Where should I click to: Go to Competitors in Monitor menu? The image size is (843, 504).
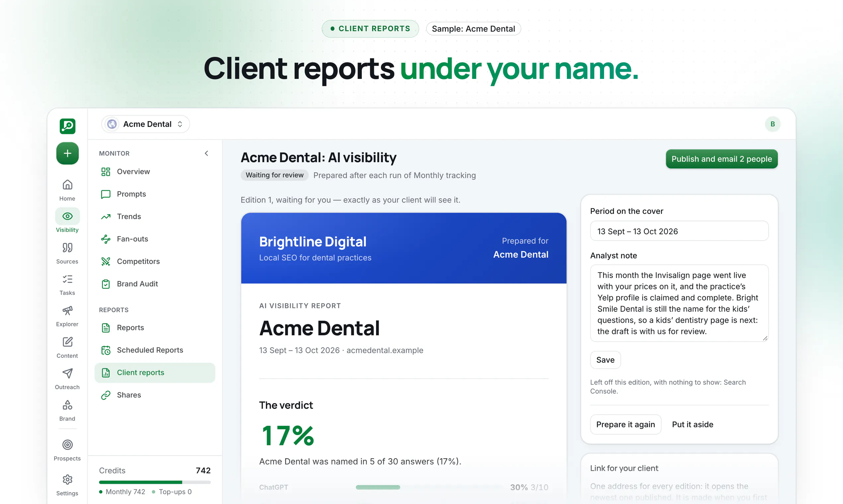point(155,261)
